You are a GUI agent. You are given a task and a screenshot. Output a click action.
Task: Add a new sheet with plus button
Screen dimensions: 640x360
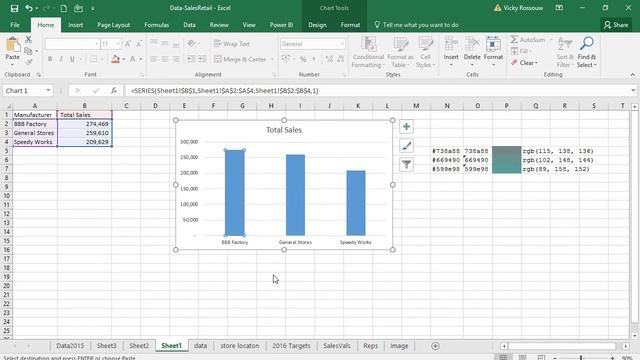436,346
